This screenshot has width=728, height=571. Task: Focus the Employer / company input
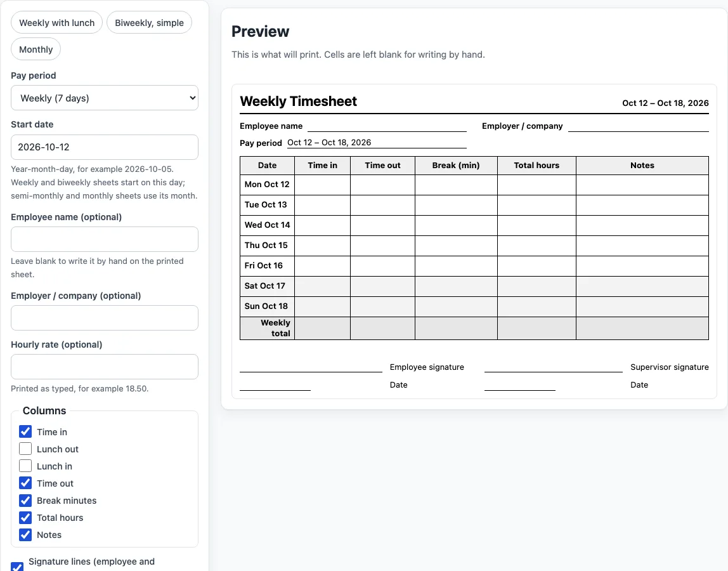(x=105, y=318)
